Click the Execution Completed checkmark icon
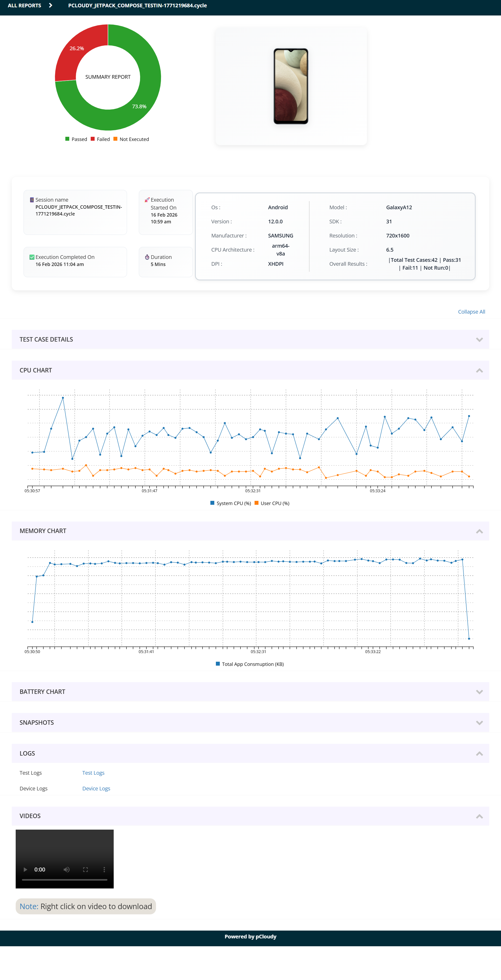Viewport: 501px width, 980px height. point(32,257)
